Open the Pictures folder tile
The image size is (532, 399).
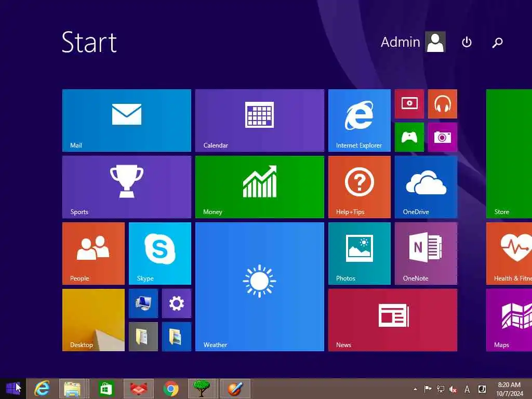177,337
